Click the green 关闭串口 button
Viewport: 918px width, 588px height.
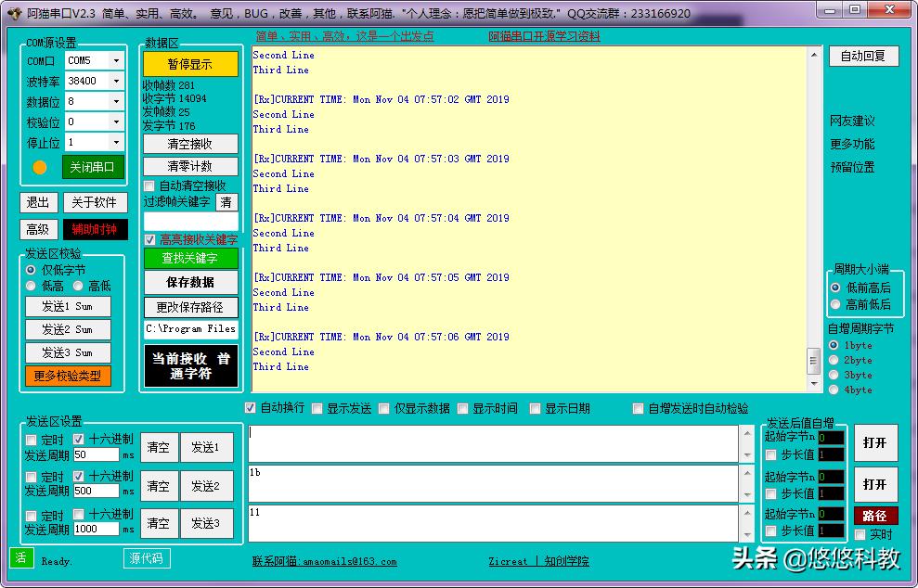tap(93, 167)
